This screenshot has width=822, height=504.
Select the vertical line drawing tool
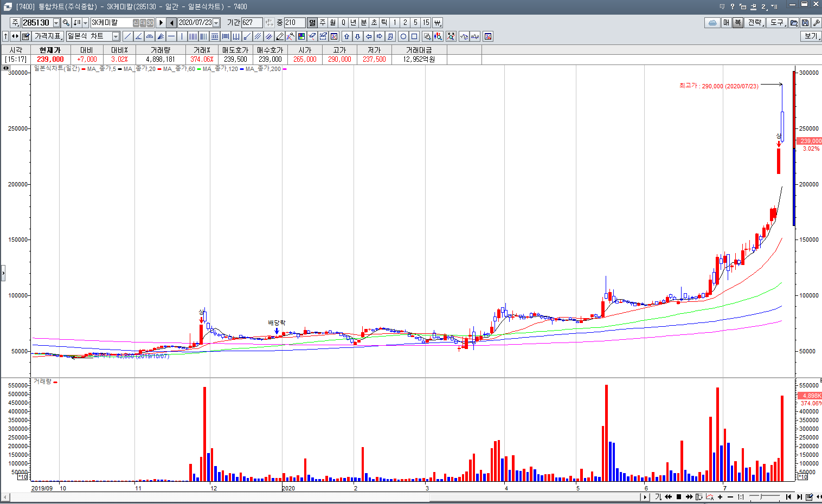182,36
